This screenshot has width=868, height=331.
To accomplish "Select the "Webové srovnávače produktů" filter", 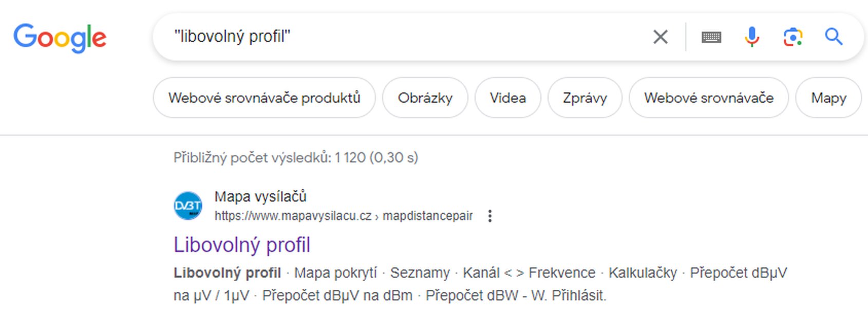I will [264, 98].
